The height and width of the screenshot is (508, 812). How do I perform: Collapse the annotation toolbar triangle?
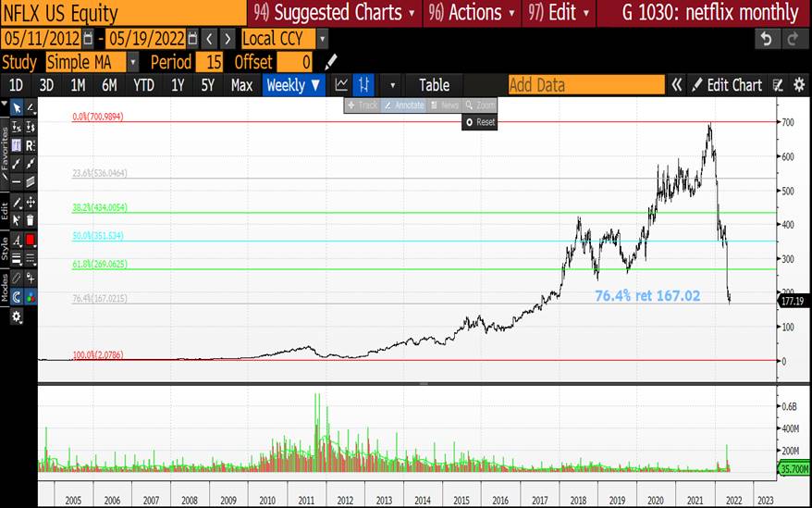[x=5, y=104]
